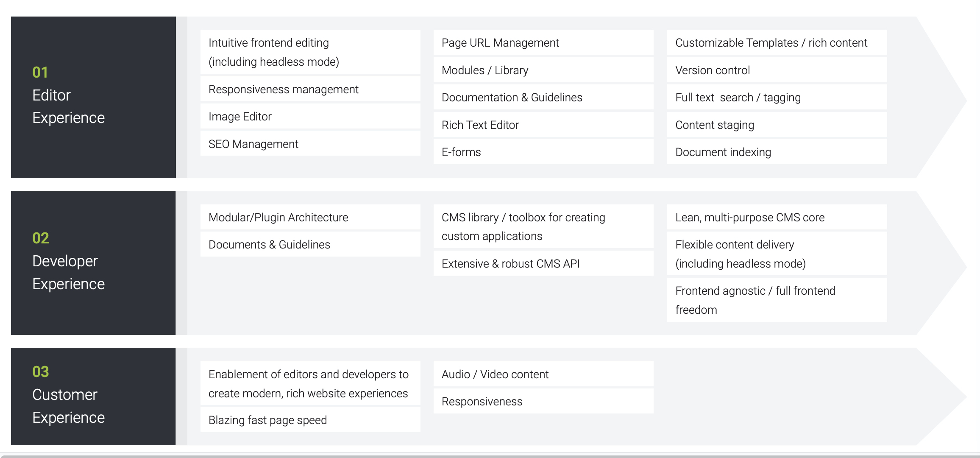This screenshot has height=458, width=980.
Task: Click the "Audio / Video content" item
Action: click(543, 374)
